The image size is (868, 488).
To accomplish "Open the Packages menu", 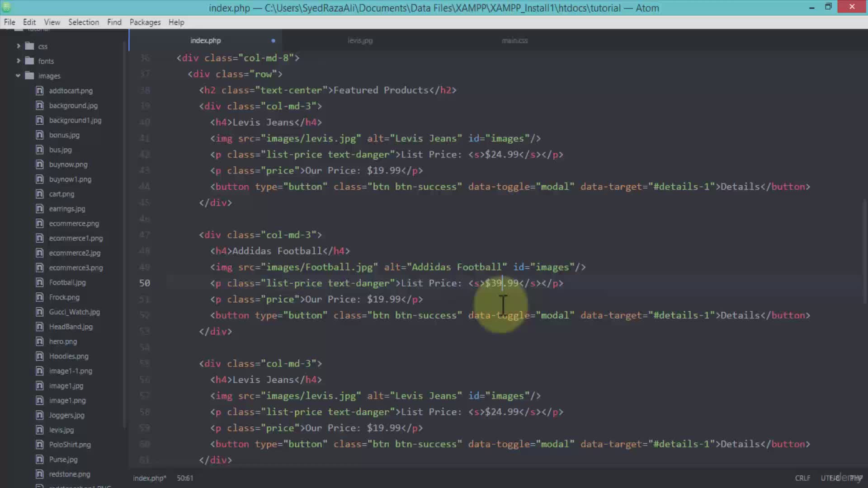I will [x=145, y=22].
